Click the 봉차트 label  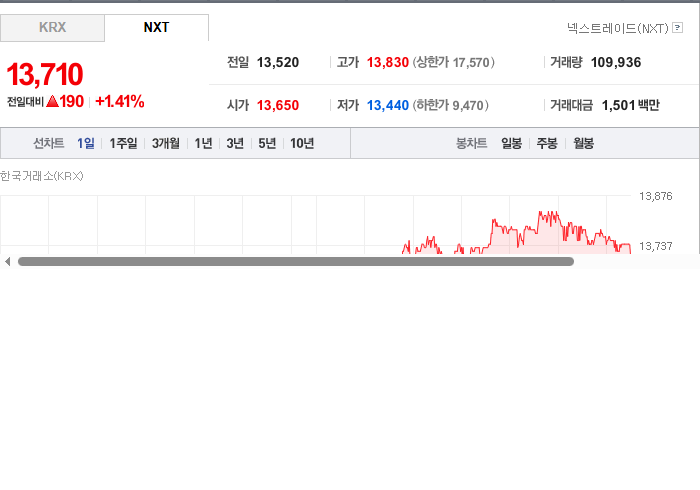pos(471,143)
